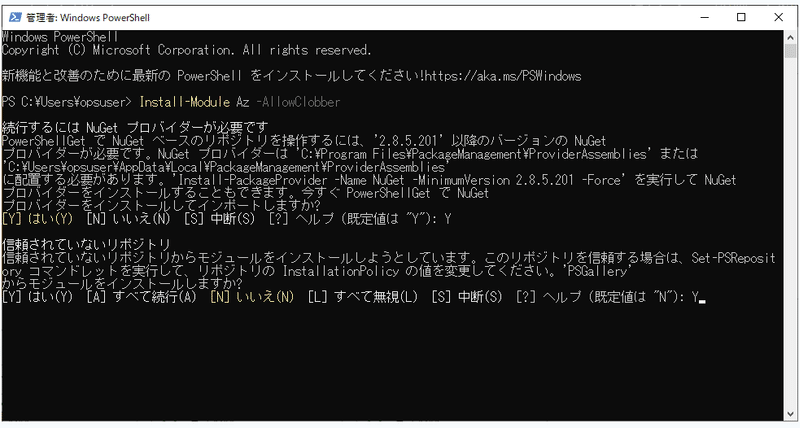800x428 pixels.
Task: Click the InstallationPolicy text
Action: click(341, 271)
